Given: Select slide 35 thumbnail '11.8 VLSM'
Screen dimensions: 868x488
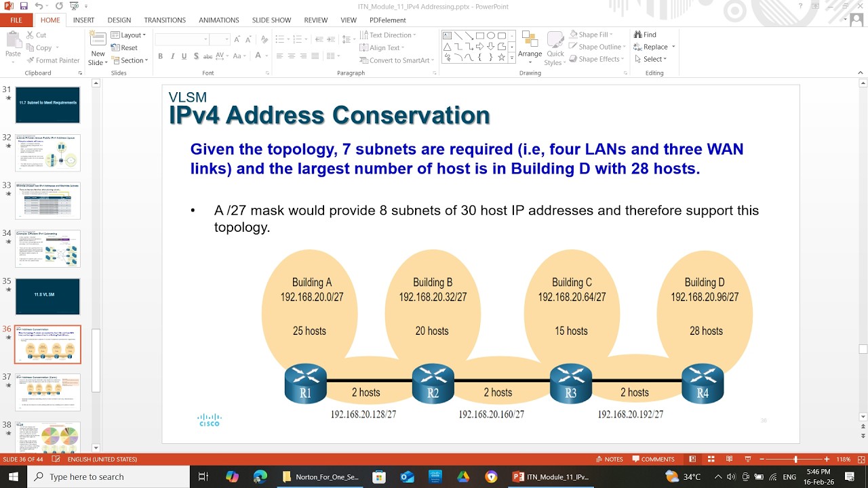Looking at the screenshot, I should point(47,296).
